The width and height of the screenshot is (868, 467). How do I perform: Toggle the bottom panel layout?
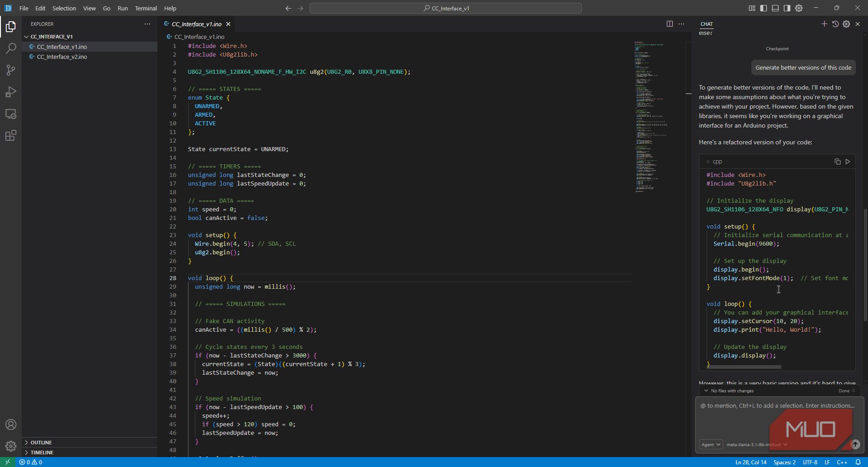click(775, 8)
